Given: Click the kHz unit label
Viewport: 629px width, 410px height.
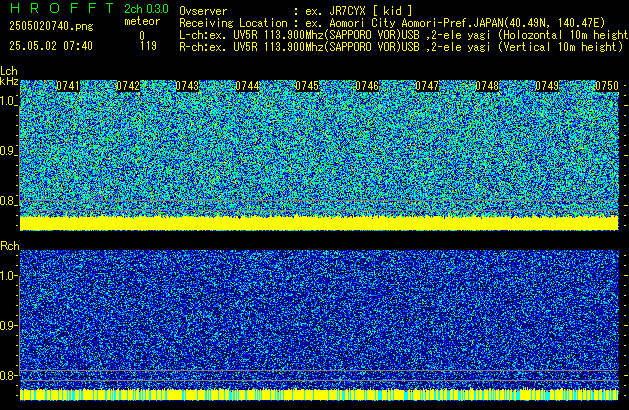Looking at the screenshot, I should (x=9, y=81).
